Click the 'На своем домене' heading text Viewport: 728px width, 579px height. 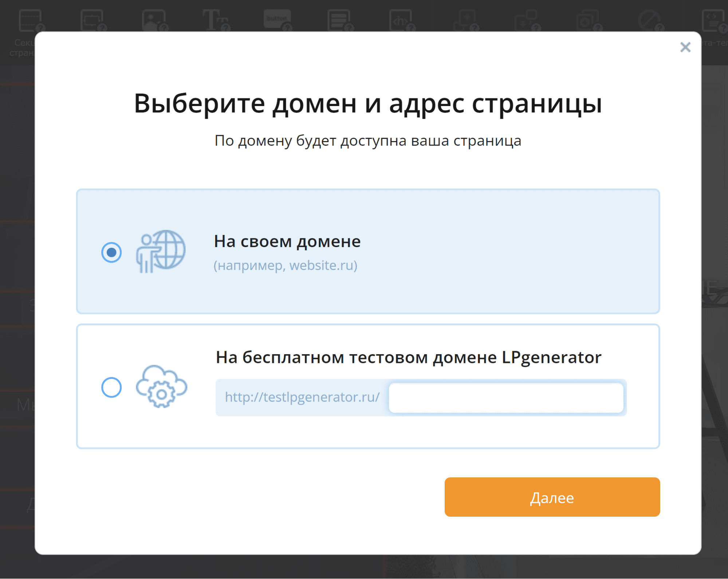pos(287,241)
